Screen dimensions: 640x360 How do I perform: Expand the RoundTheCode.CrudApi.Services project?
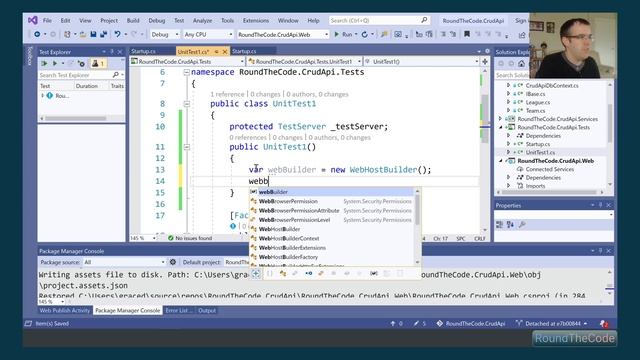pyautogui.click(x=500, y=119)
